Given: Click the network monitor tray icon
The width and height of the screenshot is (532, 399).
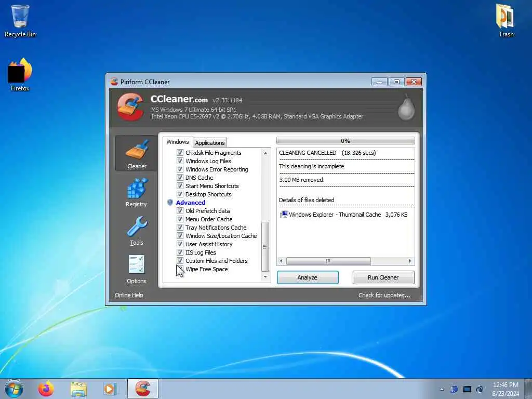Looking at the screenshot, I should 467,389.
